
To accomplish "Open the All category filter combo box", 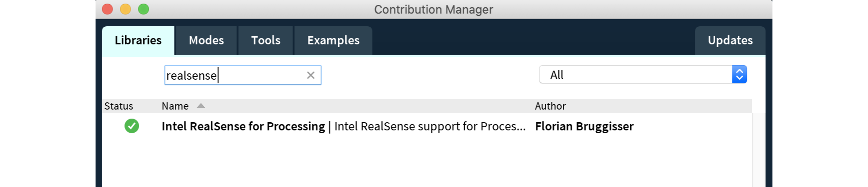I will coord(643,74).
